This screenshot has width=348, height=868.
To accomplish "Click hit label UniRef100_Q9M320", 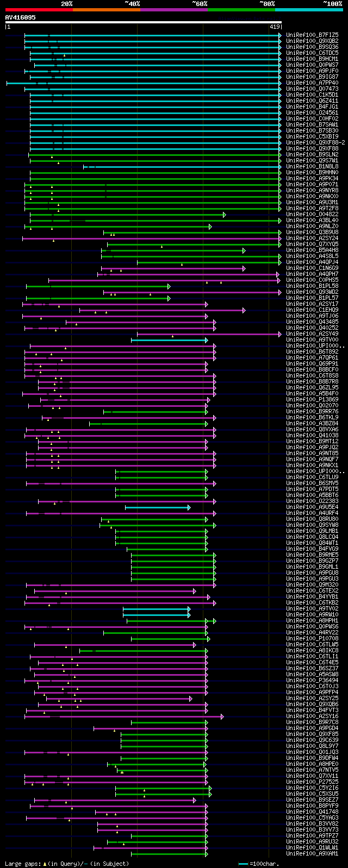I will tap(312, 584).
